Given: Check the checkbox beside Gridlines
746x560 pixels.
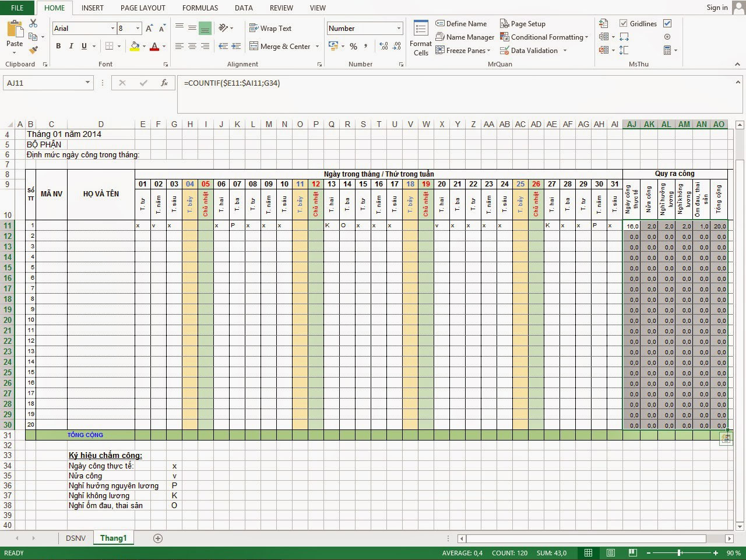Looking at the screenshot, I should coord(666,23).
